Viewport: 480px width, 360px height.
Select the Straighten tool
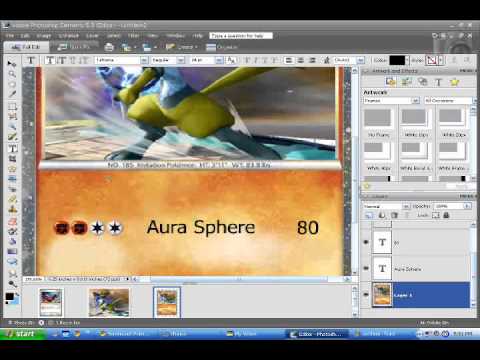click(12, 179)
